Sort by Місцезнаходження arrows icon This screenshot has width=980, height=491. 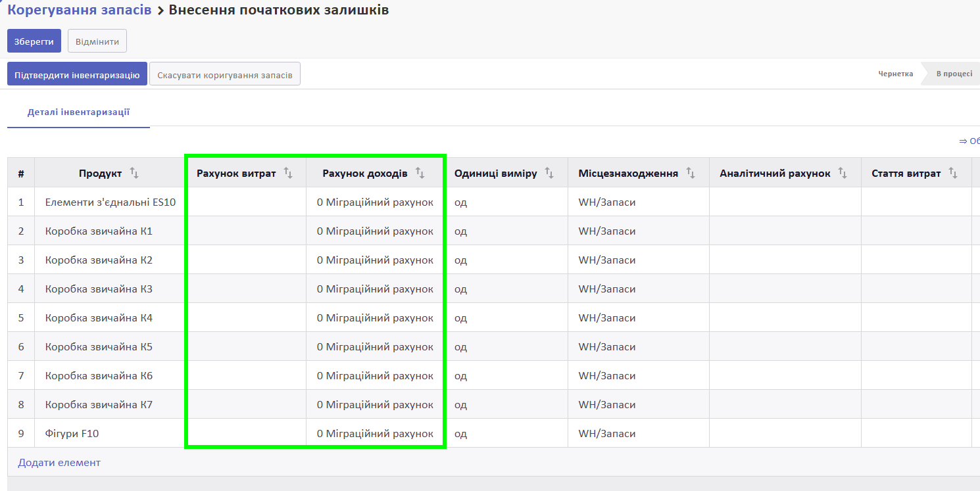tap(691, 173)
